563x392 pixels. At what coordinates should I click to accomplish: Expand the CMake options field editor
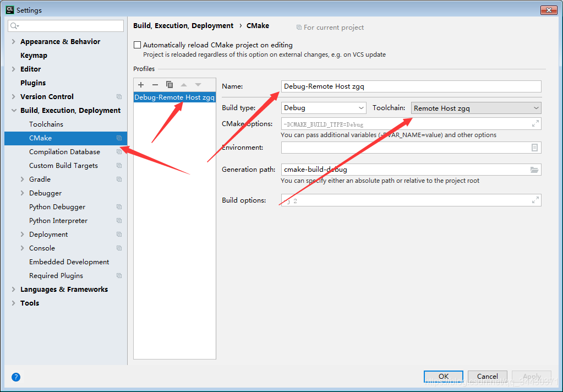coord(535,123)
